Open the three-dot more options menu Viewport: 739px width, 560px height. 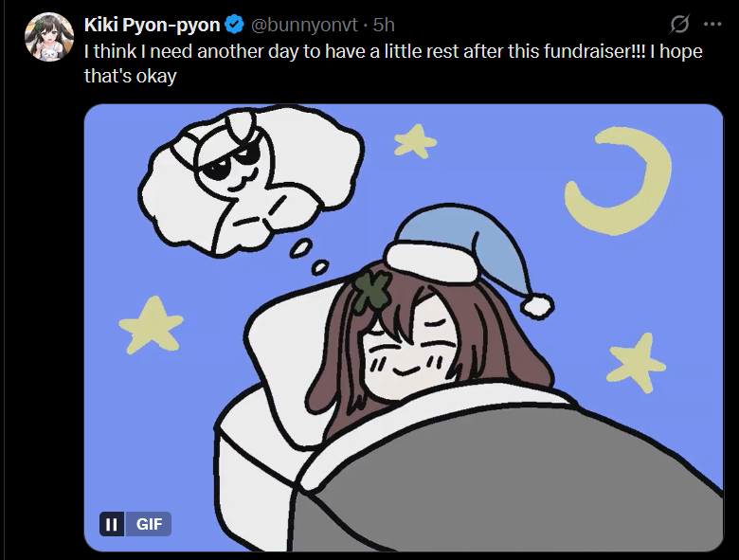click(712, 25)
